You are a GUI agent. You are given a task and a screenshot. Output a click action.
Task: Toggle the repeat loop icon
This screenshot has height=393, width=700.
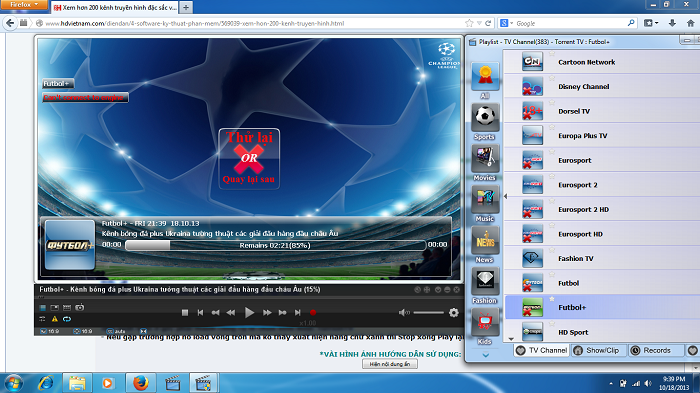click(x=67, y=319)
